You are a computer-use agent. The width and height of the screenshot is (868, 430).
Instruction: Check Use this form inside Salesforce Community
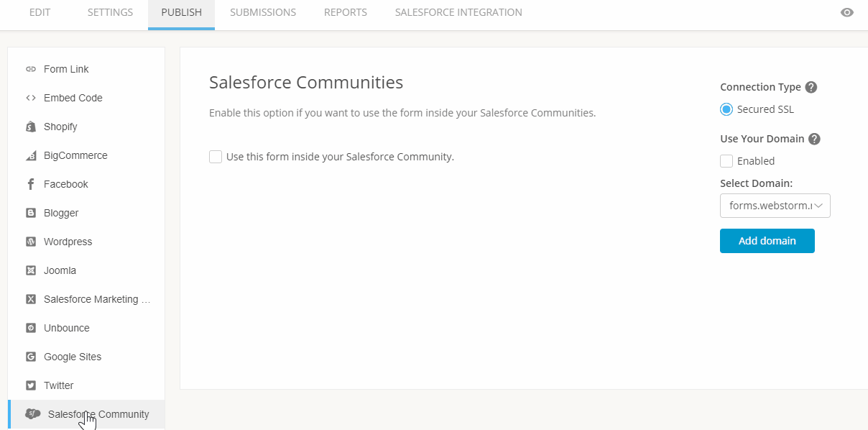(x=216, y=157)
